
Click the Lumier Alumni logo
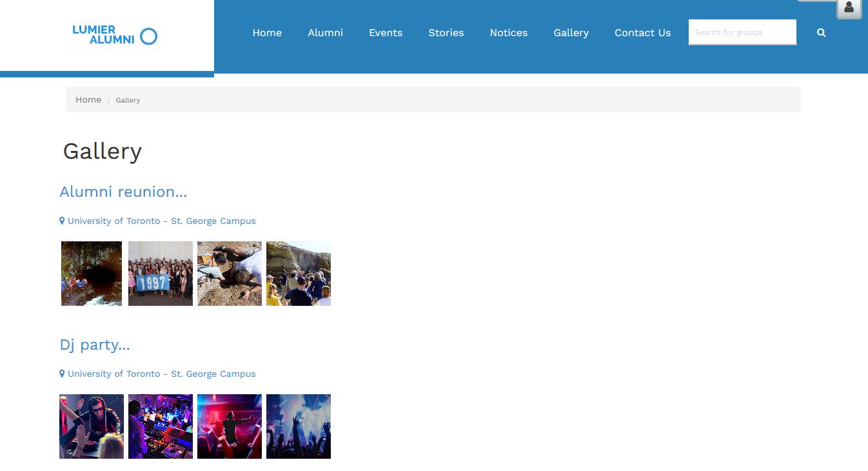click(115, 35)
